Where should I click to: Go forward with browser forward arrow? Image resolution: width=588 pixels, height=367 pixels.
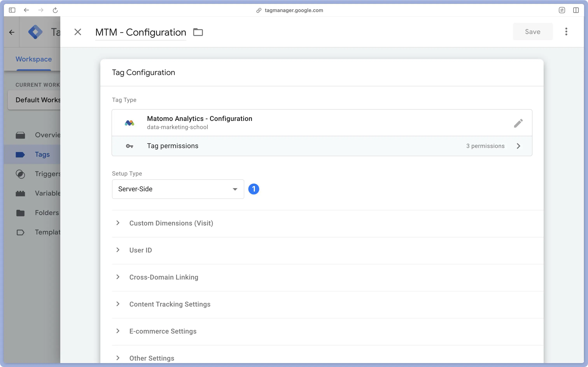[x=41, y=10]
